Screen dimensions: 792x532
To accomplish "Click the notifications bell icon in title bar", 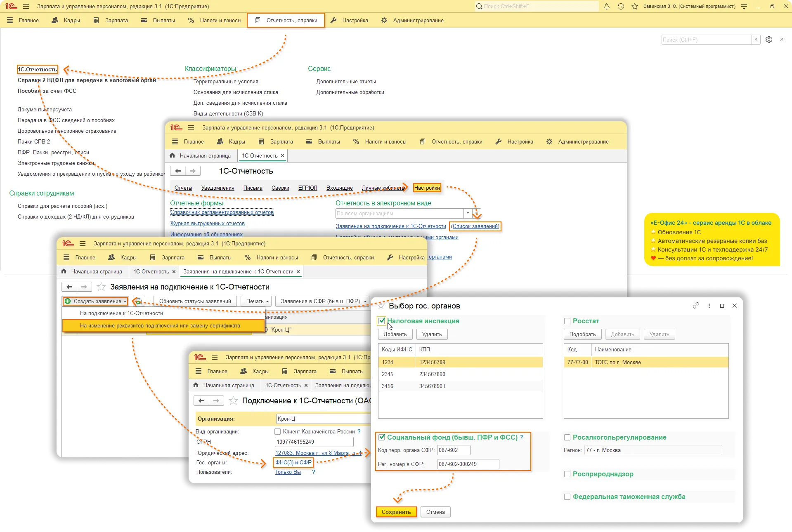I will click(607, 6).
